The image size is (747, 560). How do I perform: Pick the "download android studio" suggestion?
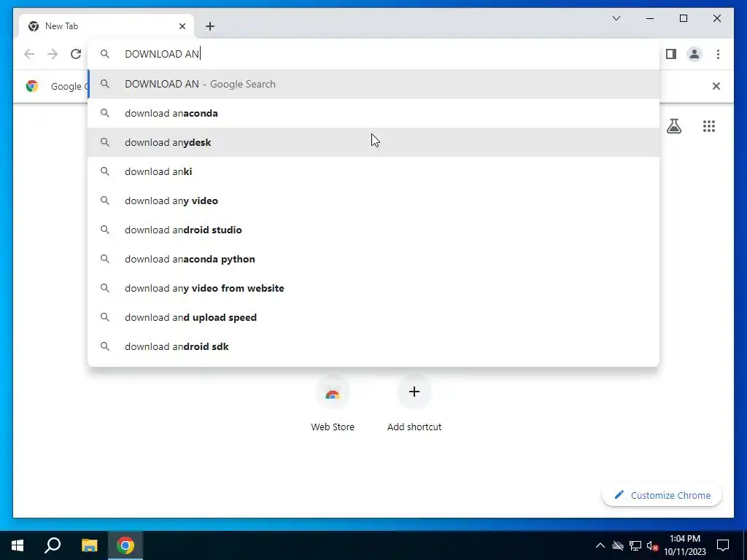coord(374,230)
